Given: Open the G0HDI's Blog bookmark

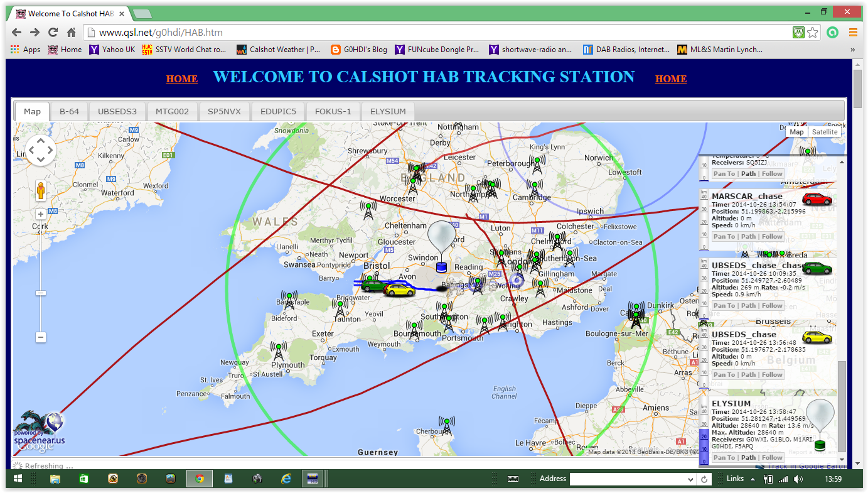Looking at the screenshot, I should coord(359,50).
